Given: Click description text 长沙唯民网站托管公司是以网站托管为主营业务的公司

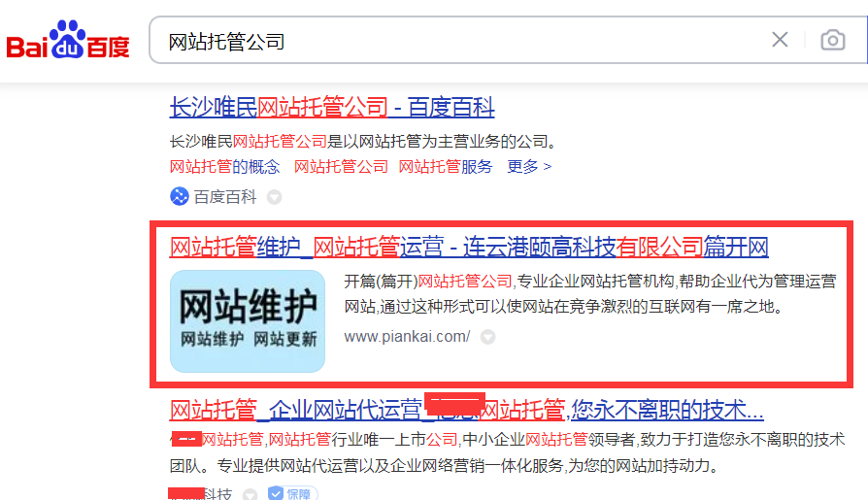Looking at the screenshot, I should coord(362,141).
